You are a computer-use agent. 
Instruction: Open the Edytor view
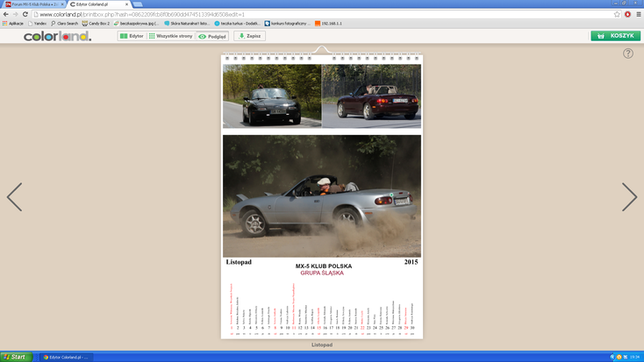coord(132,36)
